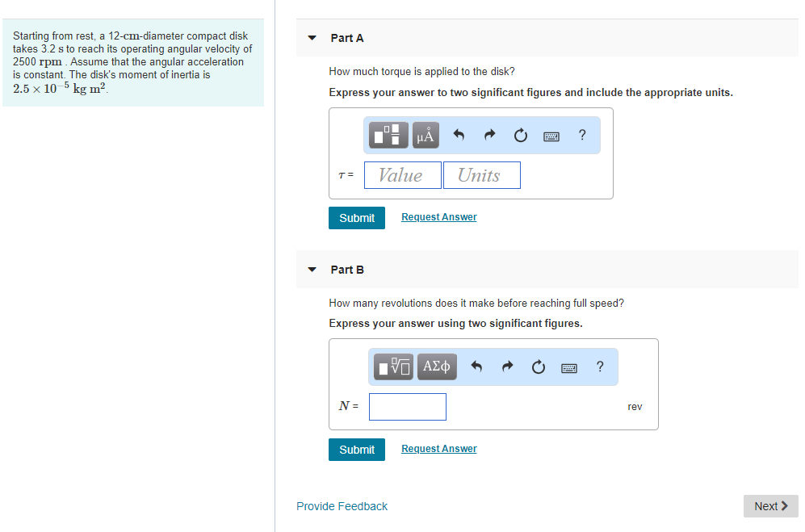
Task: Open keyboard shortcuts in Part A
Action: pos(552,136)
